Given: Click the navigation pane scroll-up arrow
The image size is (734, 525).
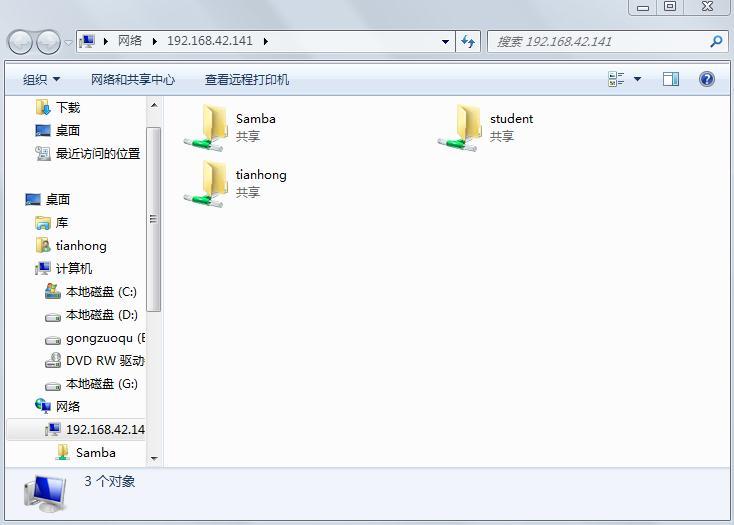Looking at the screenshot, I should tap(154, 105).
